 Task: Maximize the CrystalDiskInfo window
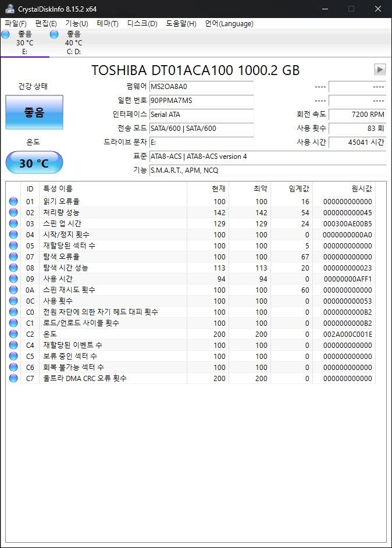click(351, 9)
